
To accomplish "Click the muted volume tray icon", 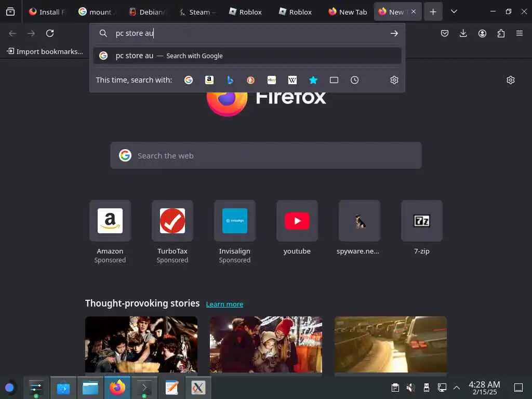I will tap(410, 388).
